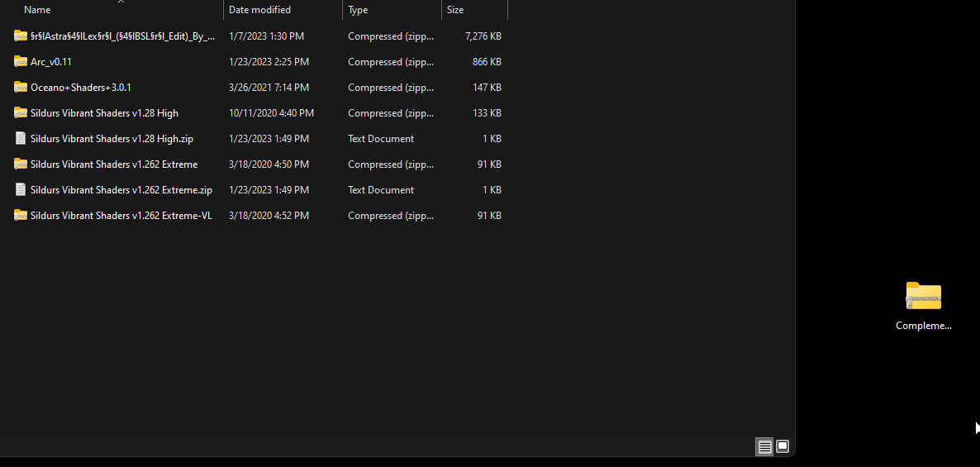Image resolution: width=980 pixels, height=467 pixels.
Task: Click the Oceano+Shaders+3.0.1 zip icon
Action: click(x=21, y=88)
